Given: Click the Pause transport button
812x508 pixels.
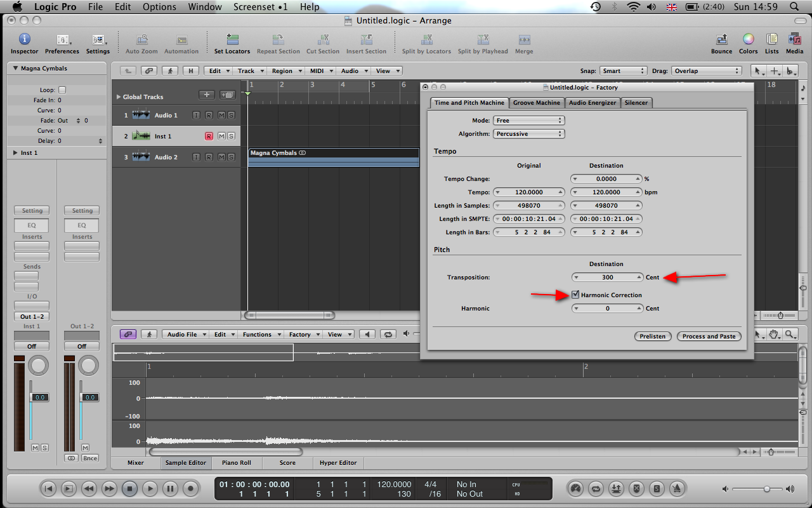Looking at the screenshot, I should 170,488.
